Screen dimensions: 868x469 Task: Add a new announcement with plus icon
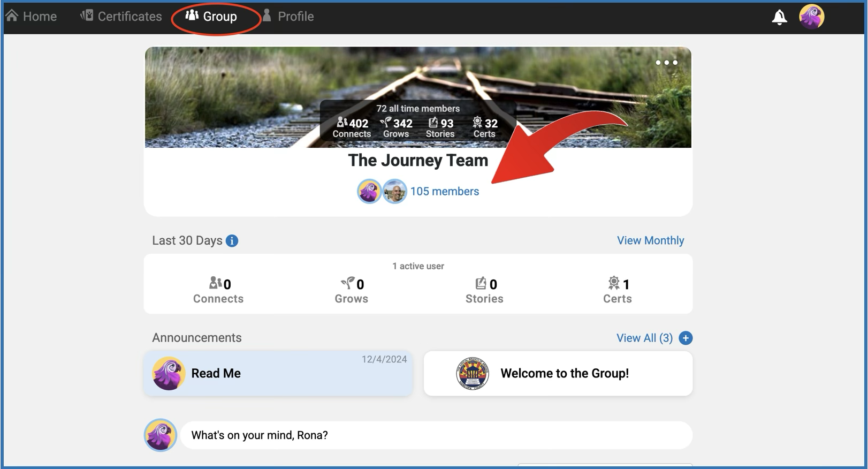pyautogui.click(x=685, y=338)
